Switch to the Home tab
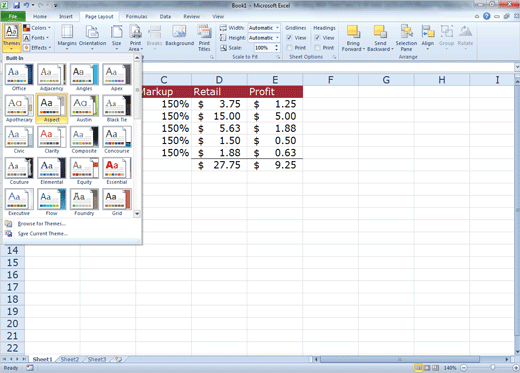This screenshot has width=520, height=373. pos(40,16)
